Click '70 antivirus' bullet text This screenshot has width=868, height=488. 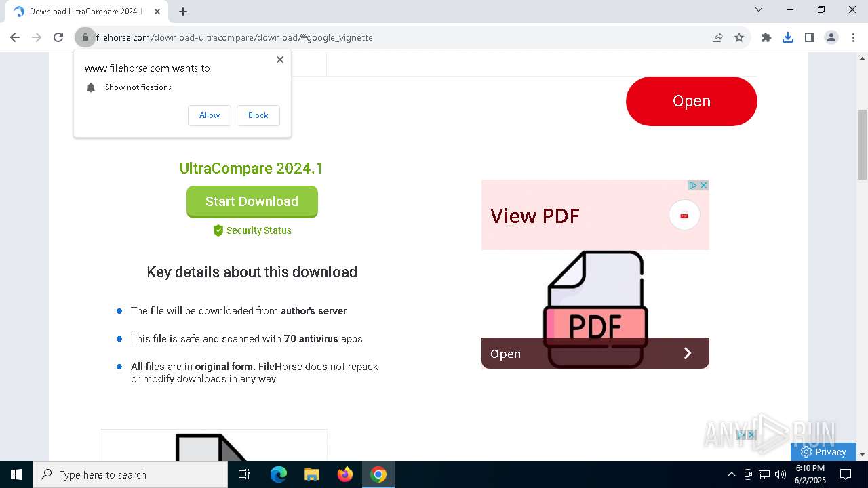[x=311, y=339]
